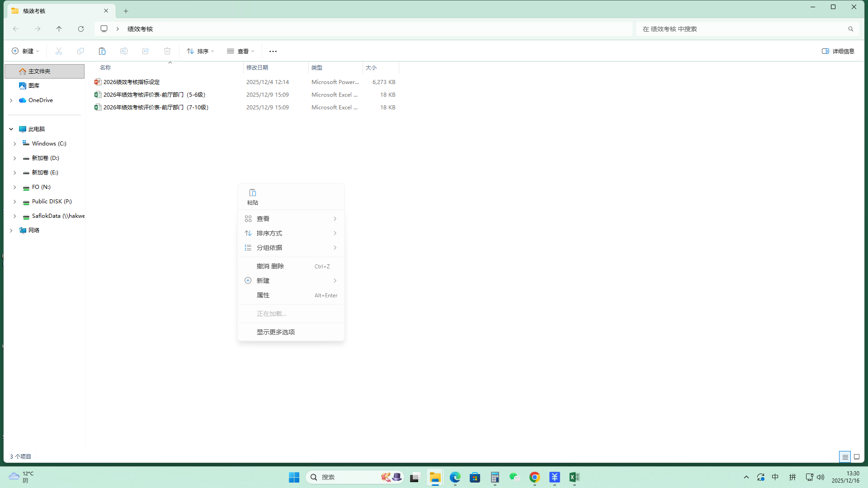
Task: Switch to large thumbnails view toggle
Action: point(856,457)
